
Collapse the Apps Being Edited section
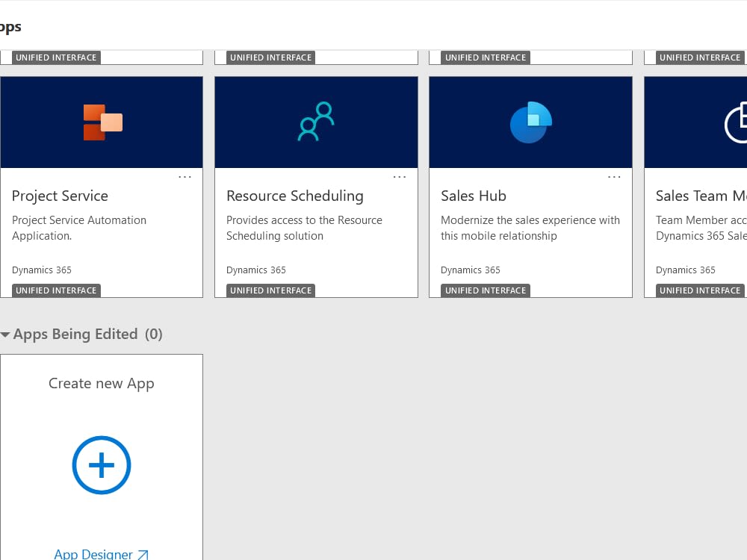(x=6, y=335)
